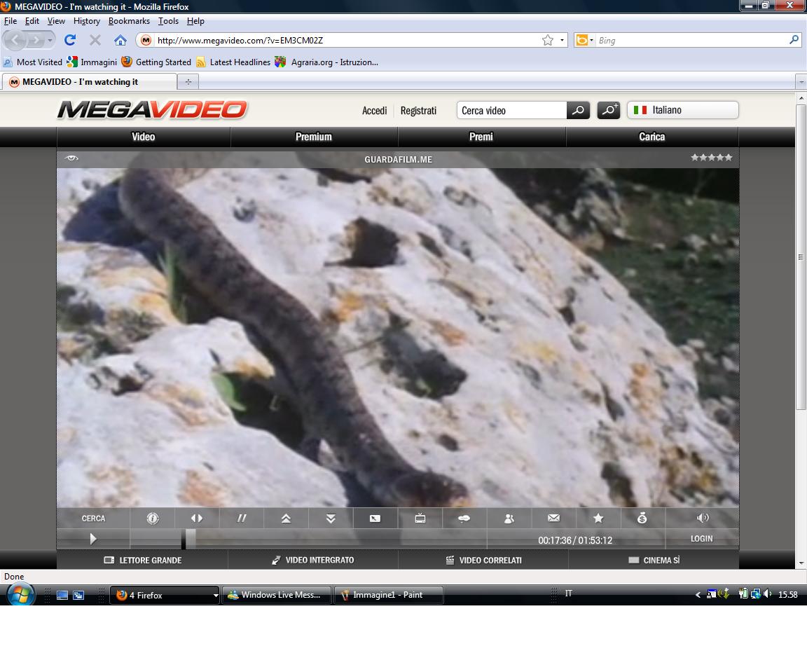Image resolution: width=807 pixels, height=672 pixels.
Task: Toggle CINEMA SÌ mode
Action: pos(654,561)
